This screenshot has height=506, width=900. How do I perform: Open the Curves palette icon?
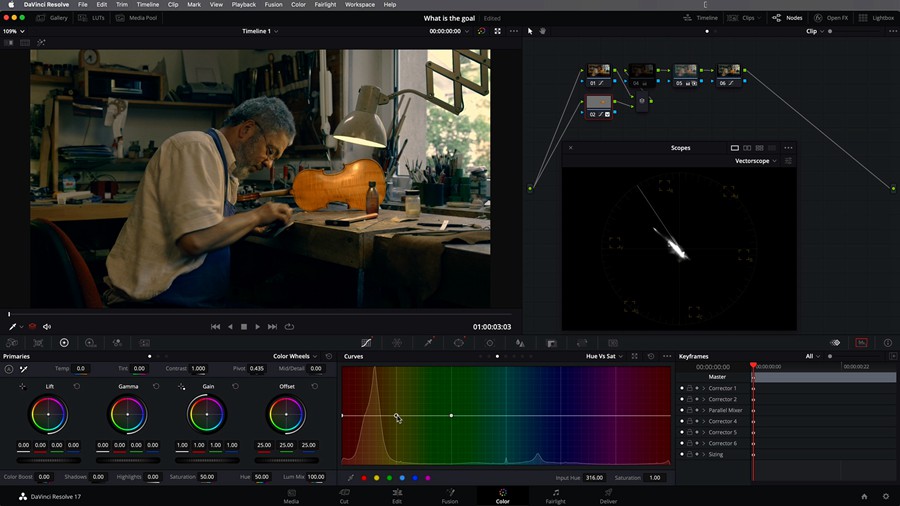pyautogui.click(x=366, y=343)
